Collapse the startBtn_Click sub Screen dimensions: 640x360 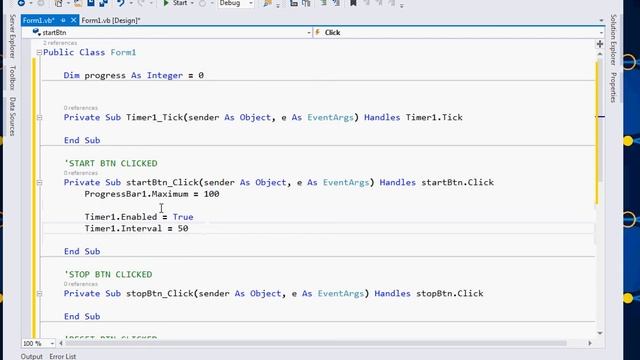point(39,182)
